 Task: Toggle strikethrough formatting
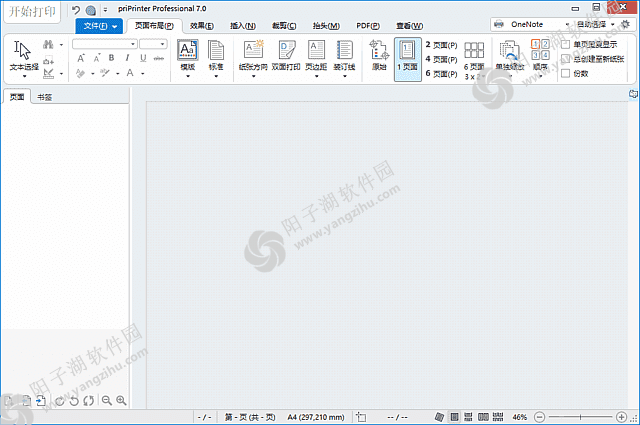click(159, 58)
